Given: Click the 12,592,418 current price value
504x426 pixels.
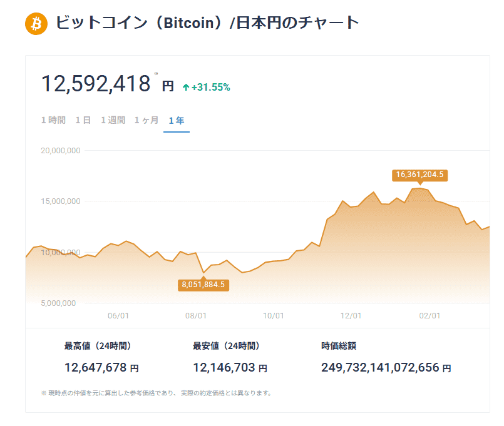Looking at the screenshot, I should 96,84.
